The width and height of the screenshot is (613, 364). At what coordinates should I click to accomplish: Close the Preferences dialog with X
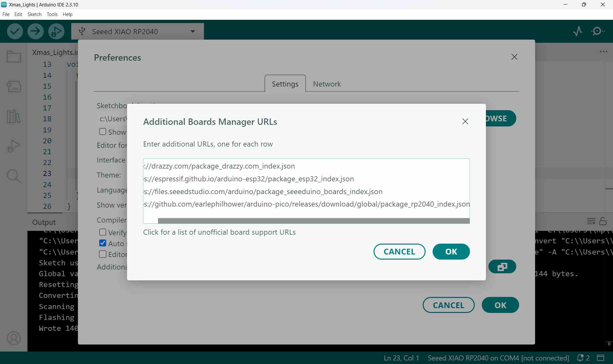(x=514, y=57)
